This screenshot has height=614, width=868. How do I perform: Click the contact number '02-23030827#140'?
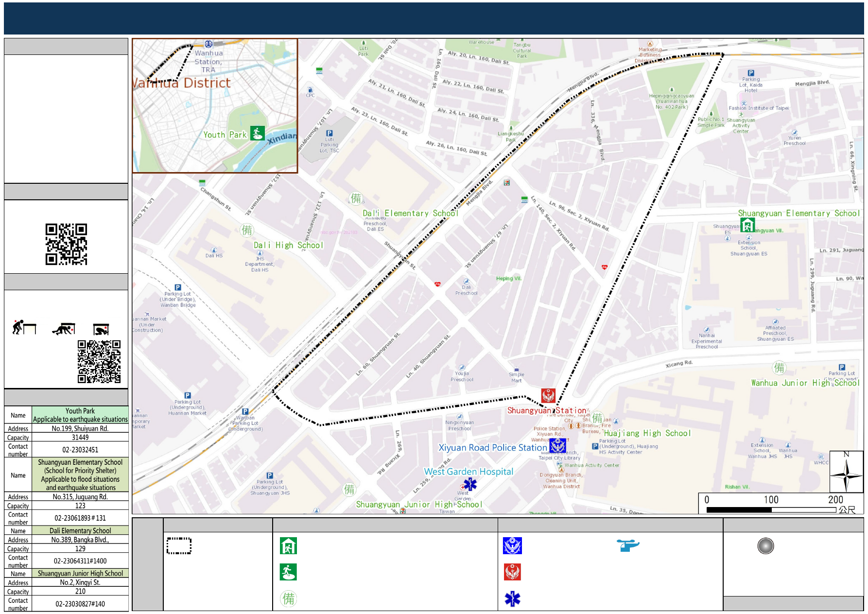80,604
